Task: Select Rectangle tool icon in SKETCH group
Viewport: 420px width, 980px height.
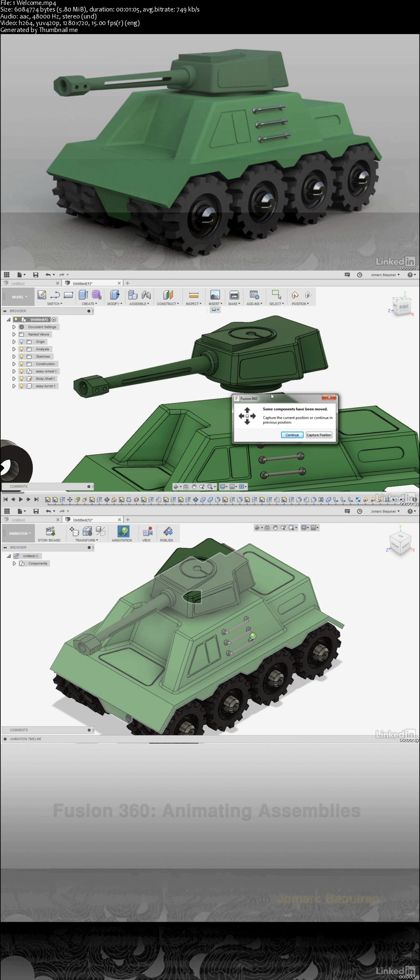Action: [x=68, y=295]
